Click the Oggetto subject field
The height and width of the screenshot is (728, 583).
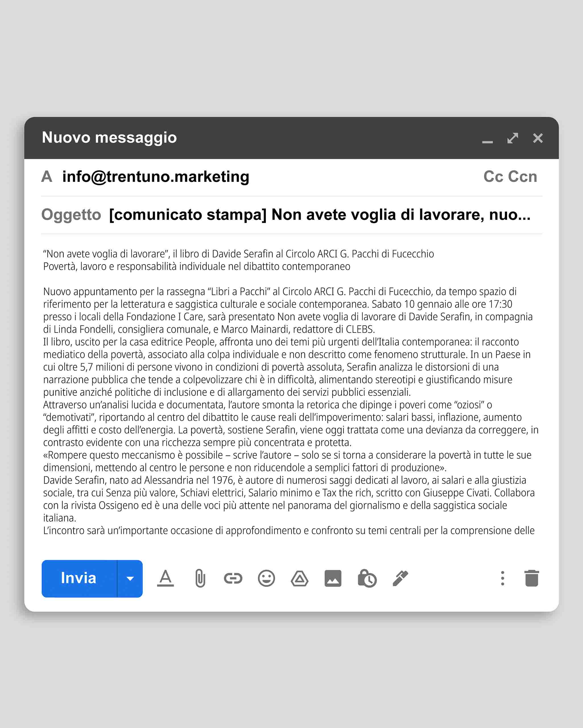coord(320,215)
